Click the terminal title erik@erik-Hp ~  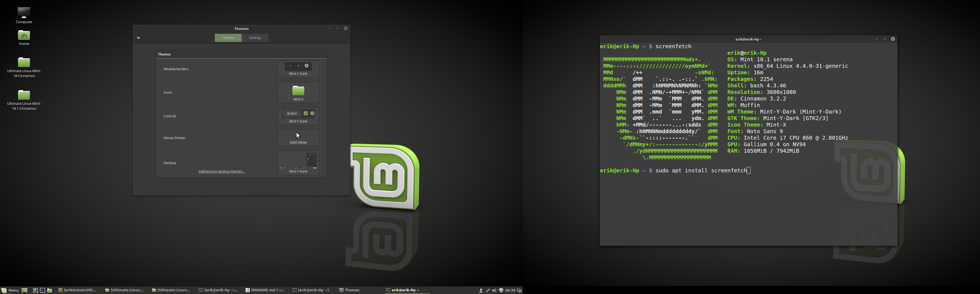[x=748, y=39]
